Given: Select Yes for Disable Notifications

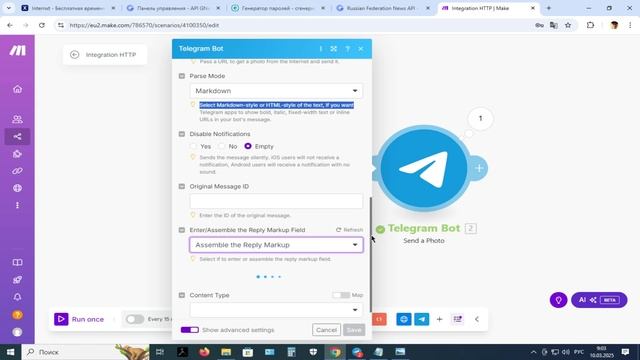Looking at the screenshot, I should click(x=193, y=146).
